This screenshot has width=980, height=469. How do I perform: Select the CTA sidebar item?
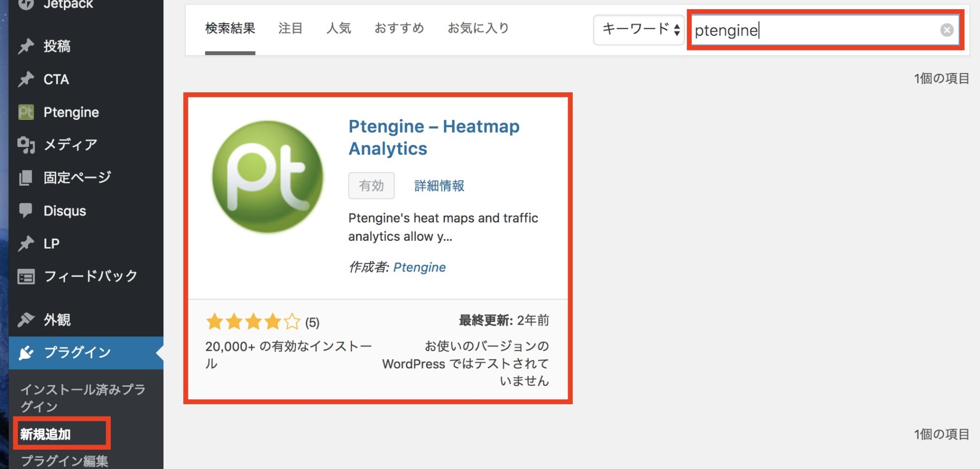coord(56,79)
